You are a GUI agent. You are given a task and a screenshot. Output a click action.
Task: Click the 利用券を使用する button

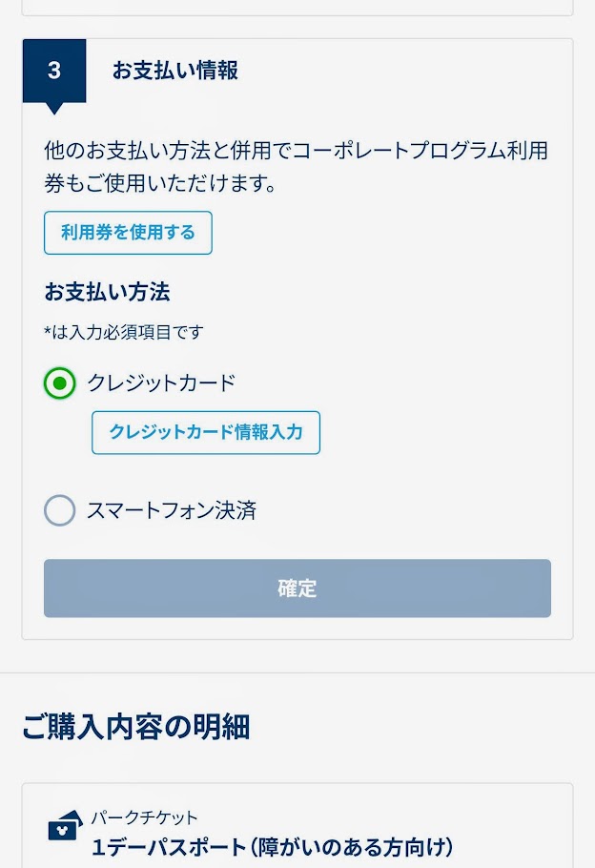[128, 233]
